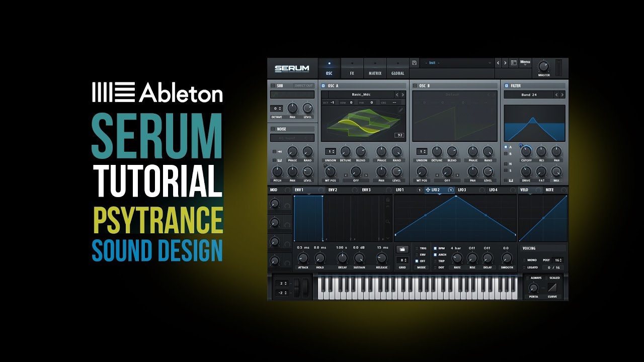The width and height of the screenshot is (644, 362).
Task: Click the save preset floppy icon
Action: tap(414, 63)
